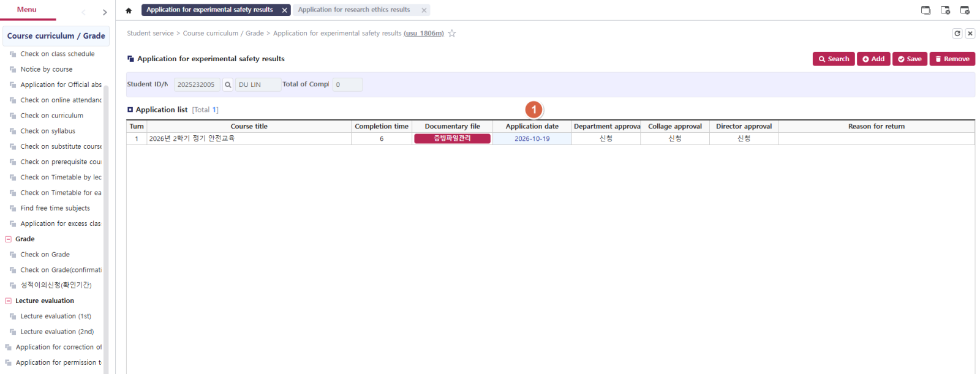Click the sidebar menu vertical scrollbar
The image size is (980, 374).
tap(106, 230)
